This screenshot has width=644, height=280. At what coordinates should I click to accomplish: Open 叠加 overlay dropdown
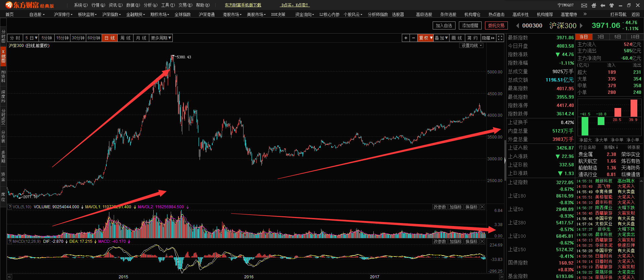(x=441, y=38)
